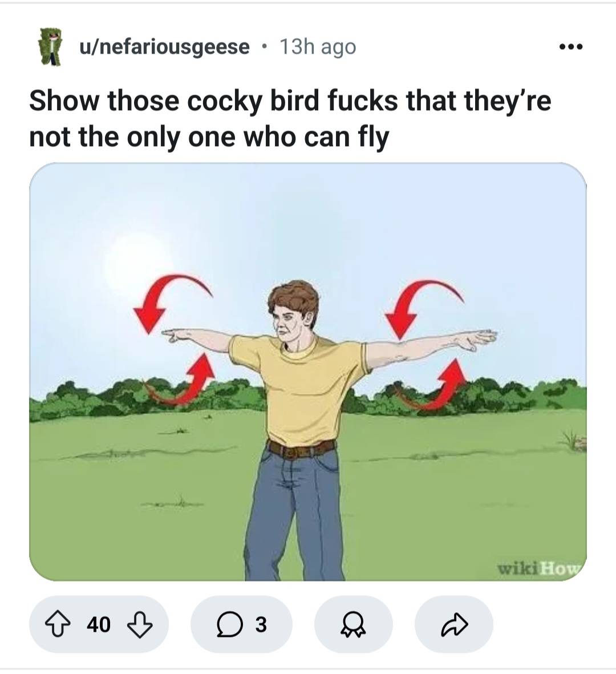Viewport: 616px width, 674px height.
Task: Click the "13h ago" post timestamp
Action: (x=318, y=47)
